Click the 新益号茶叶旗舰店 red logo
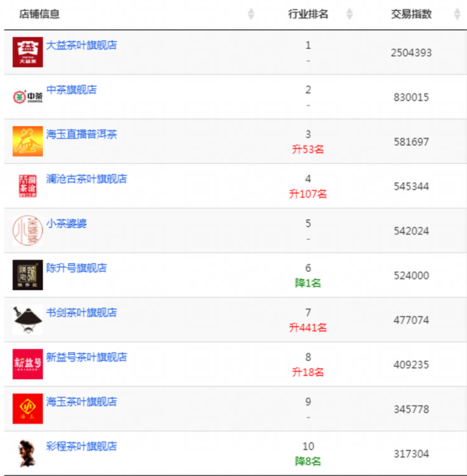 click(x=28, y=364)
